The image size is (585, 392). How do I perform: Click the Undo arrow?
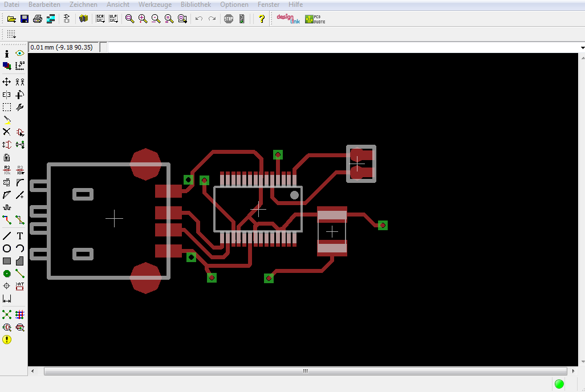(199, 19)
